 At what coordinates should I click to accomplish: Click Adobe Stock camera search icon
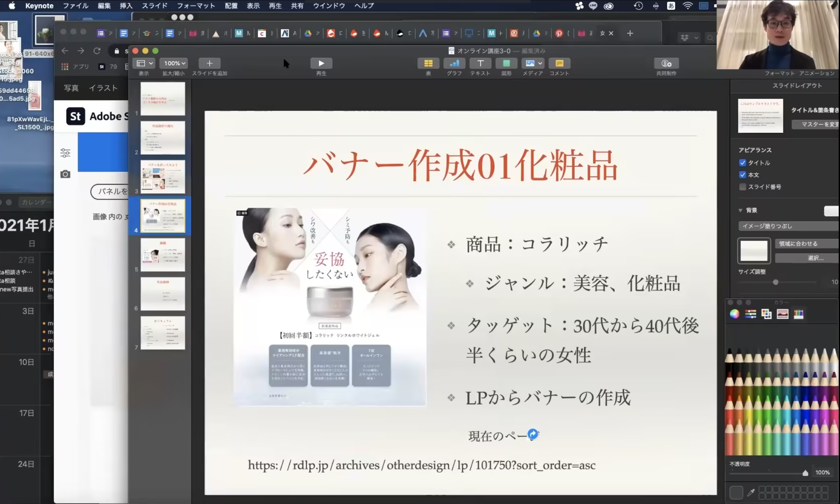[65, 174]
